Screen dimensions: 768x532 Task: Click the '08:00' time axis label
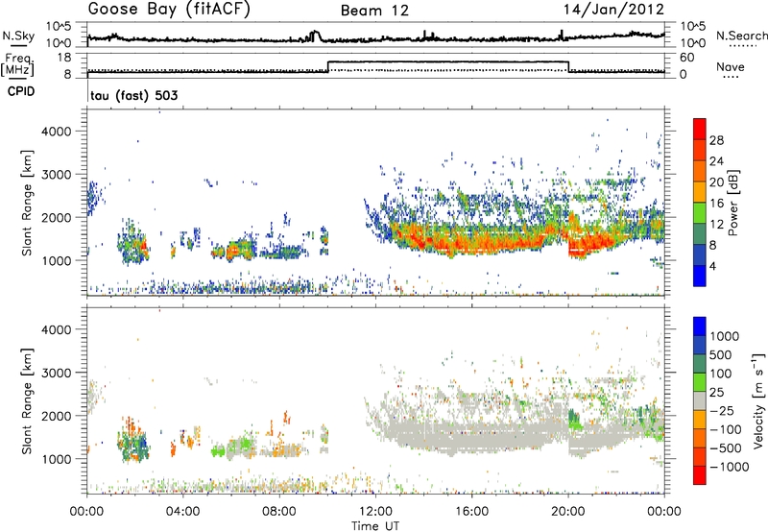(x=278, y=512)
